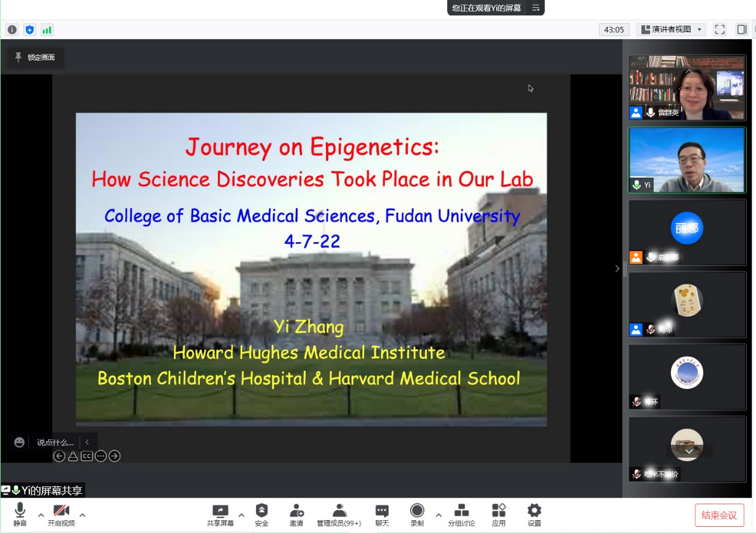Screen dimensions: 756x533
Task: Select the 丽娜 avatar participant tile
Action: coord(687,232)
